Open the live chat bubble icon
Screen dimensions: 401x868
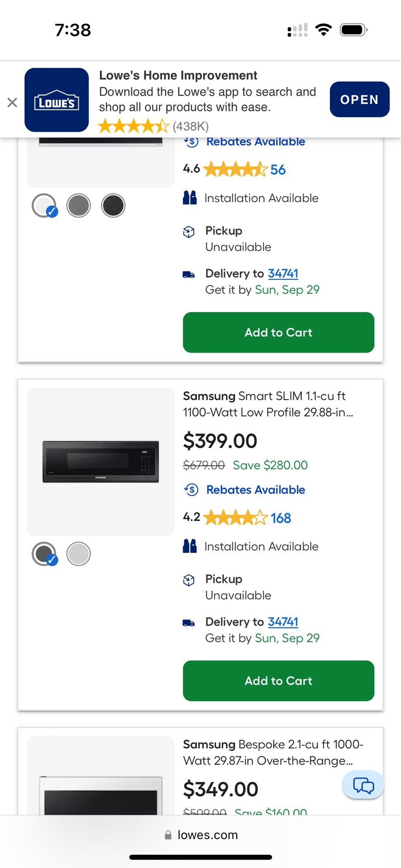pyautogui.click(x=363, y=785)
